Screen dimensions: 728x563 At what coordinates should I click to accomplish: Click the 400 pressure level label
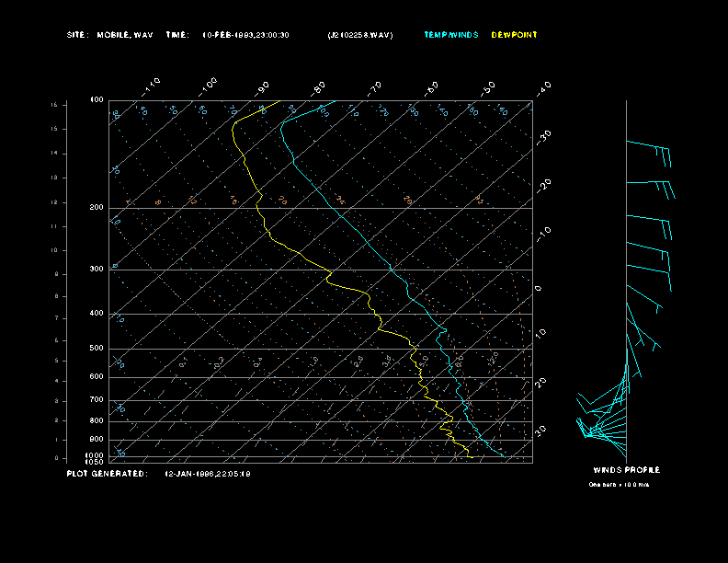tap(97, 313)
